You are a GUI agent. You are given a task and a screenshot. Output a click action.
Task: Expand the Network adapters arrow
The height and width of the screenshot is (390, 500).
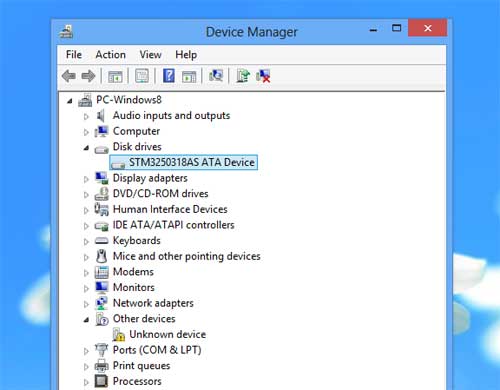tap(86, 304)
